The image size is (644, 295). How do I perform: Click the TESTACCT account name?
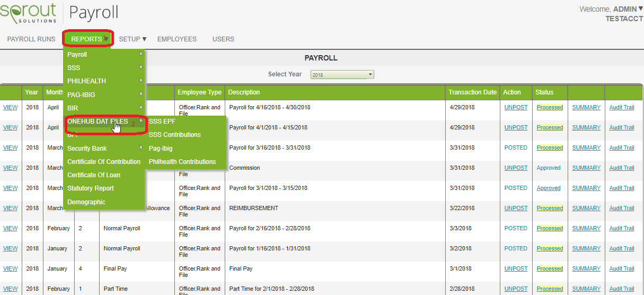624,19
